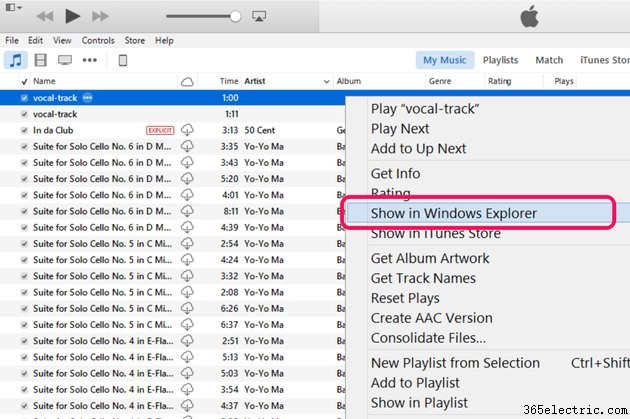The image size is (630, 419).
Task: Sort by the Time column header
Action: [229, 81]
